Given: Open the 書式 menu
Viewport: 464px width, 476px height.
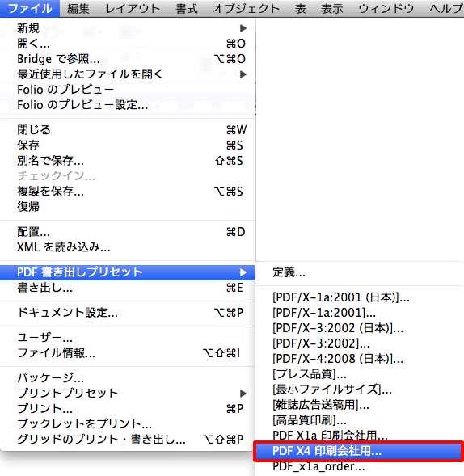Looking at the screenshot, I should click(x=187, y=9).
